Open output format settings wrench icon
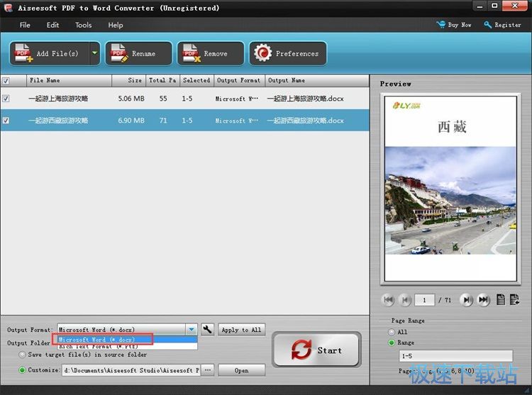 coord(207,330)
